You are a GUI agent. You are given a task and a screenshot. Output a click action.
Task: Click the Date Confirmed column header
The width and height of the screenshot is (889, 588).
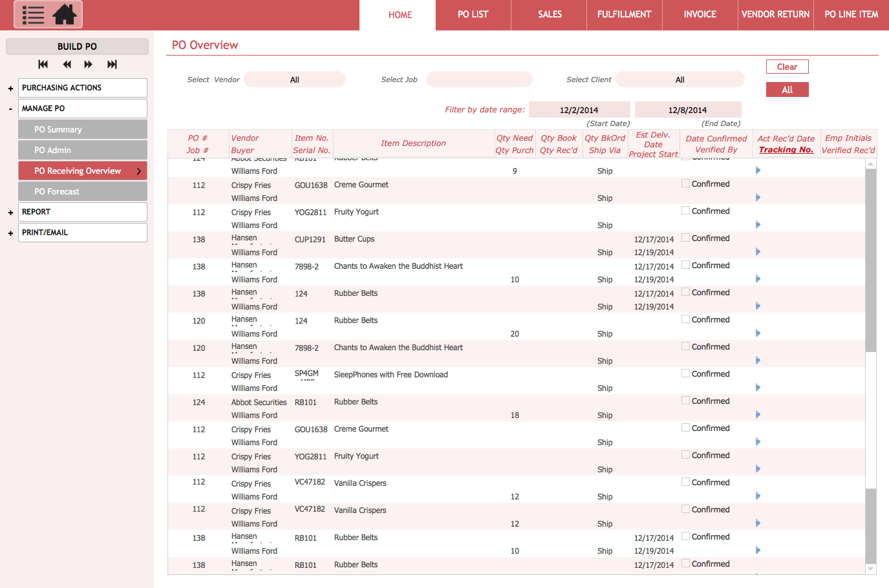(x=716, y=139)
